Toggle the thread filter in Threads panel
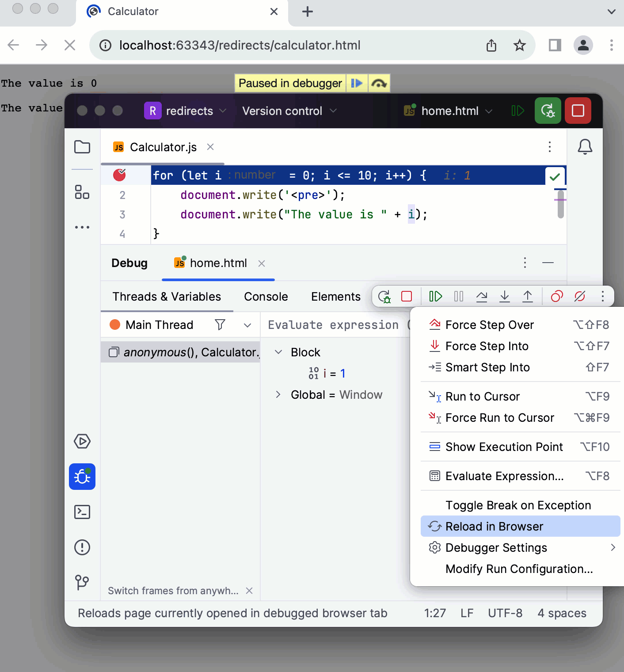Viewport: 624px width, 672px height. pos(220,325)
